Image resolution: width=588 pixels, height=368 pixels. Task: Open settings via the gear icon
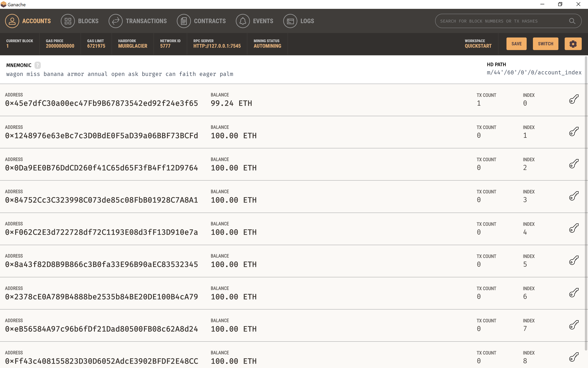[x=573, y=44]
